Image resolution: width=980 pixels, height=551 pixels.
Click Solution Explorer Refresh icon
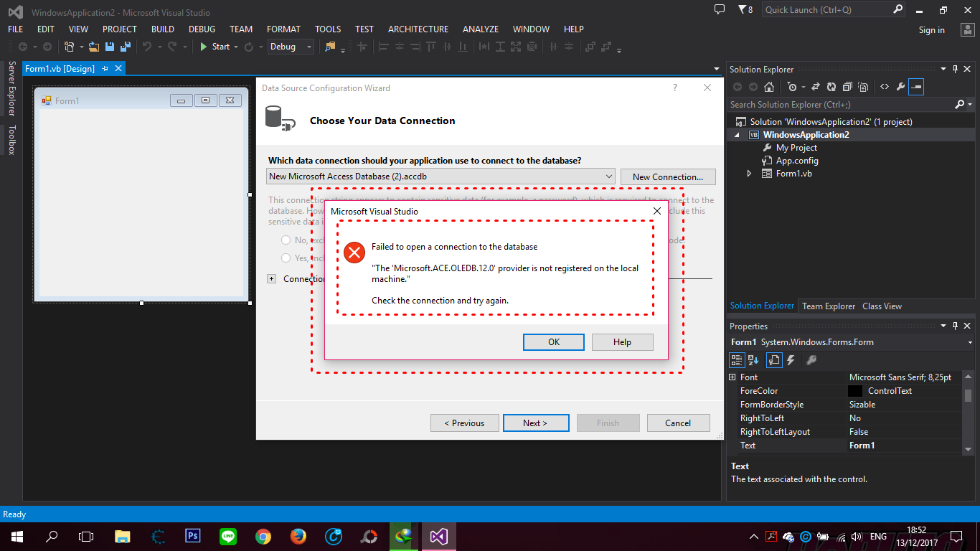(831, 87)
